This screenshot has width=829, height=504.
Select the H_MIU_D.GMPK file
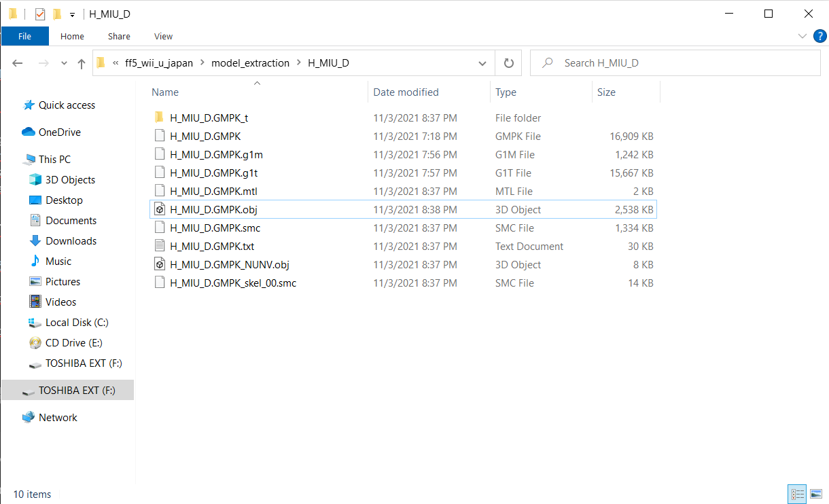point(205,137)
